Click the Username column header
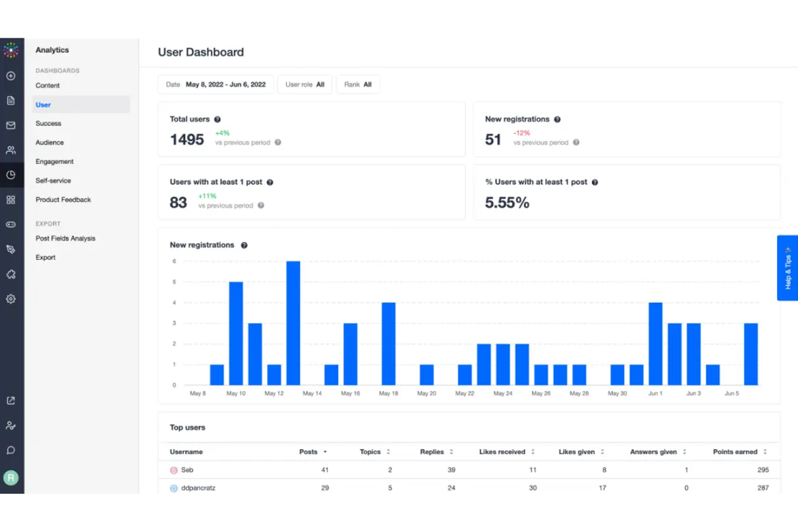The height and width of the screenshot is (532, 798). click(x=186, y=452)
